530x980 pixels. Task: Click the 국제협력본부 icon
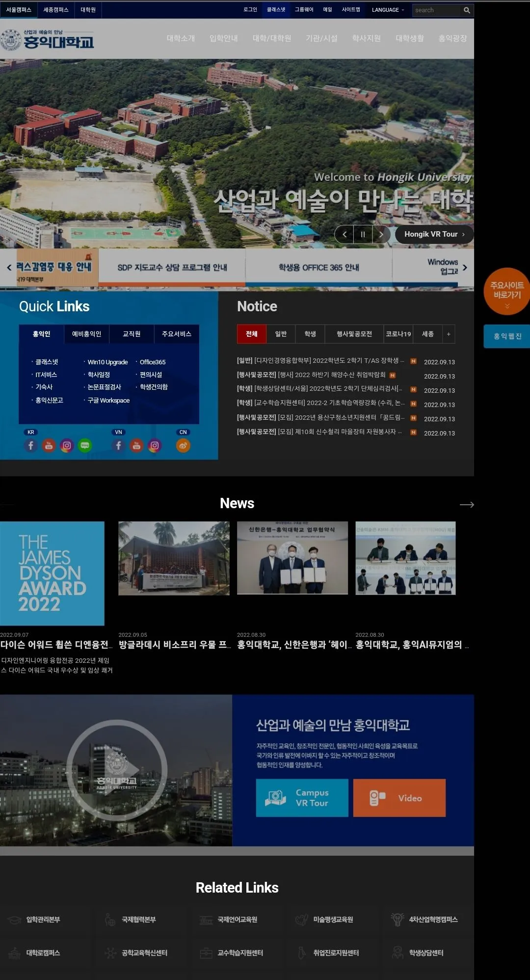click(x=110, y=919)
